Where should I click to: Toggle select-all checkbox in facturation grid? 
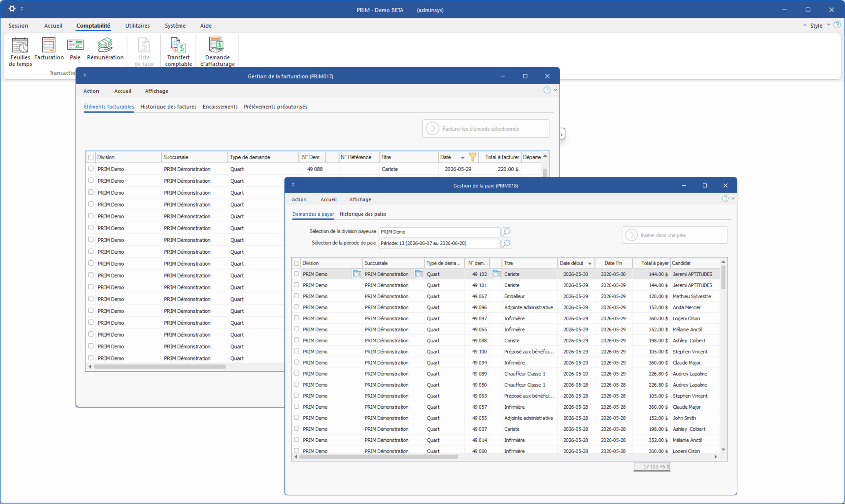pyautogui.click(x=91, y=157)
